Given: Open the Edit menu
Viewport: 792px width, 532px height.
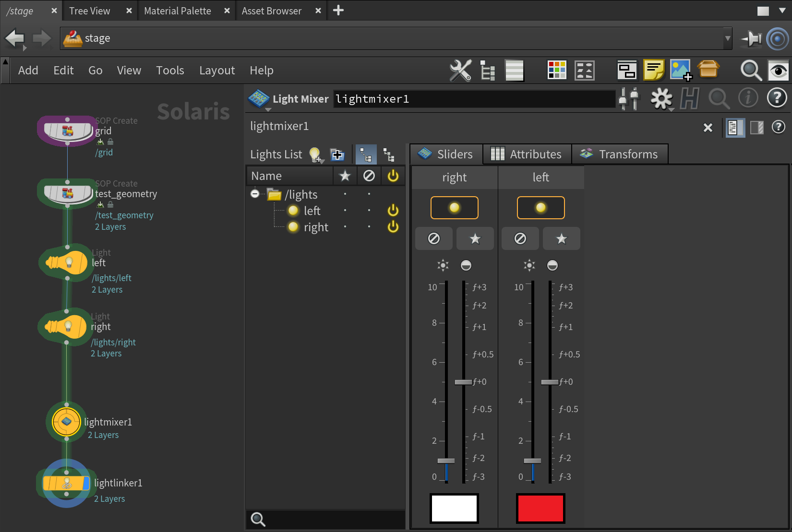Looking at the screenshot, I should [x=63, y=71].
